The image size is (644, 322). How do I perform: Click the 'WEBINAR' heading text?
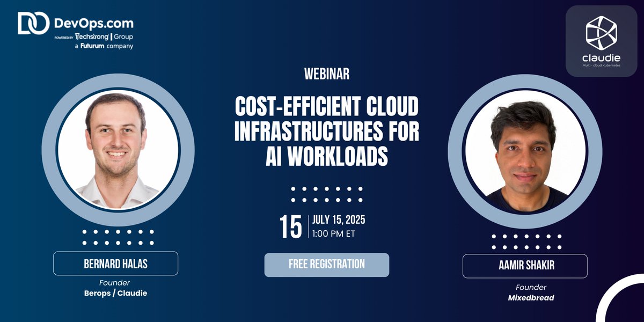(x=326, y=74)
